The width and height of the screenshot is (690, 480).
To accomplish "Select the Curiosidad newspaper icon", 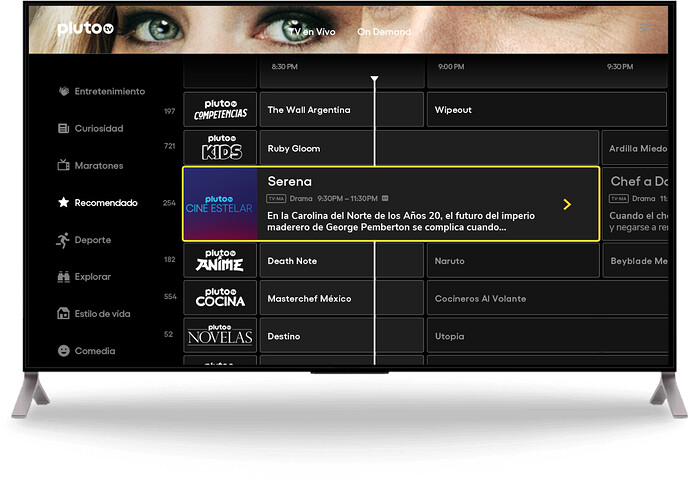I will pyautogui.click(x=63, y=128).
